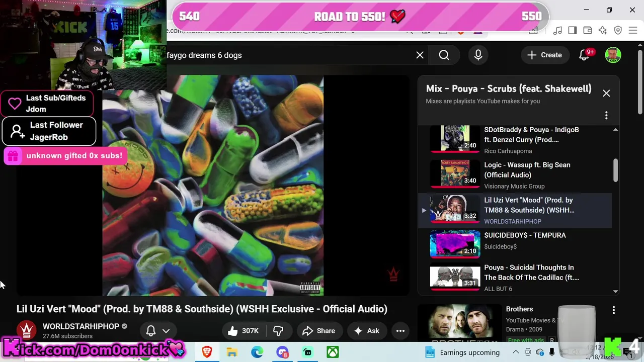This screenshot has width=644, height=362.
Task: Open Brave playlist music note icon
Action: 557,31
